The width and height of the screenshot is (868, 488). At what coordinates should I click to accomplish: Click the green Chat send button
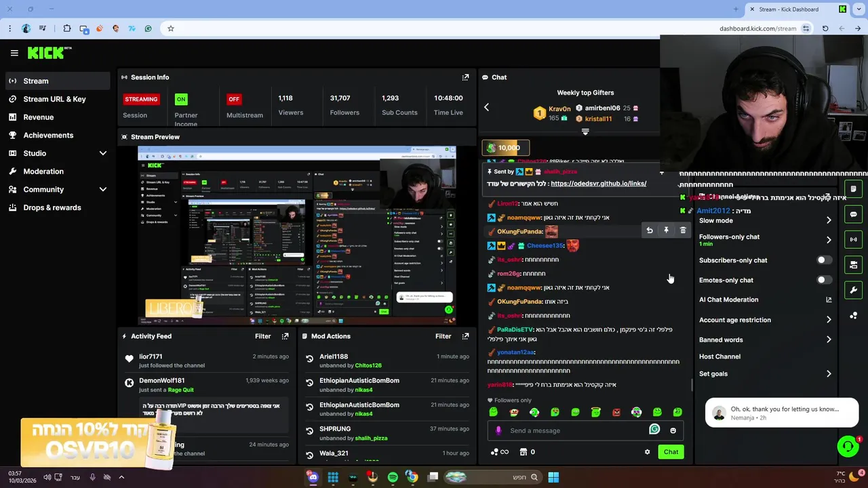click(671, 452)
